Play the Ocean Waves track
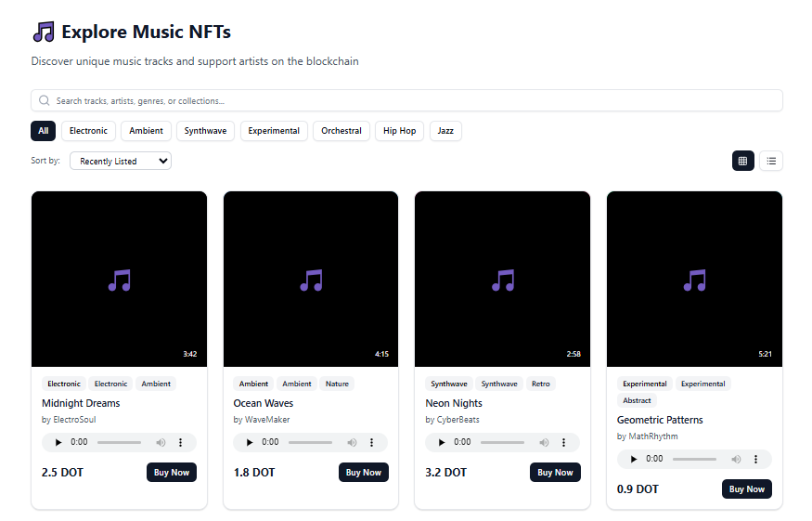The width and height of the screenshot is (812, 521). point(250,442)
